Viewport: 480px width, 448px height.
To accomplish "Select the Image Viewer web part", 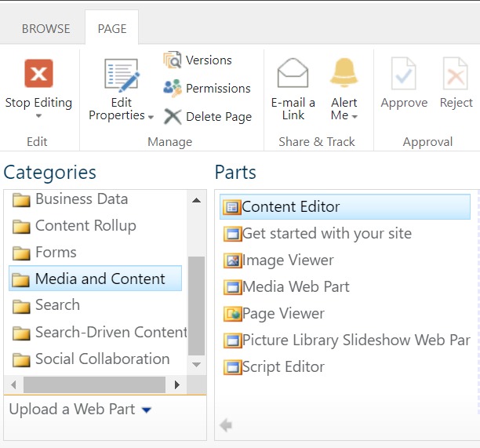I will click(278, 260).
